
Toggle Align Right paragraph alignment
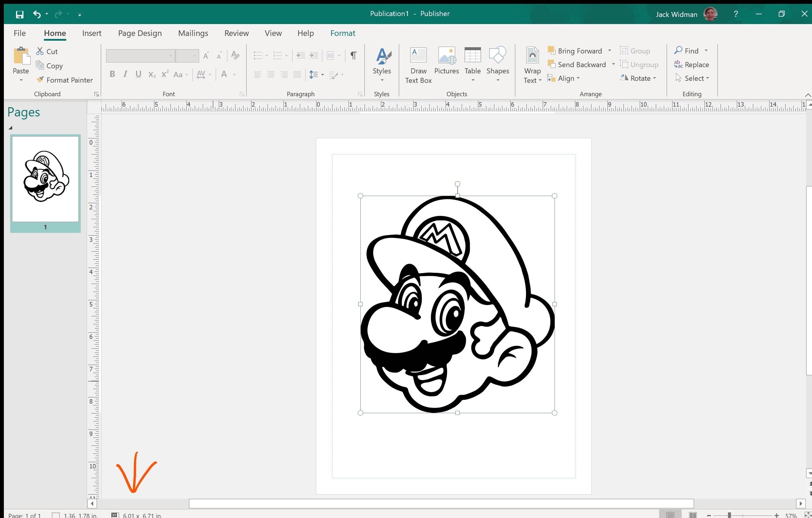point(284,75)
